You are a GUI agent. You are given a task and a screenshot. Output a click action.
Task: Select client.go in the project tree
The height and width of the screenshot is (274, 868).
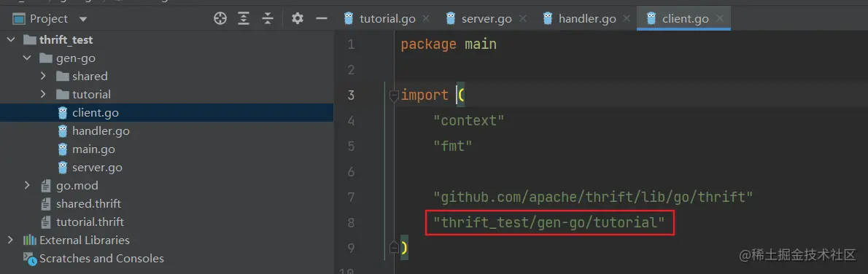click(96, 112)
